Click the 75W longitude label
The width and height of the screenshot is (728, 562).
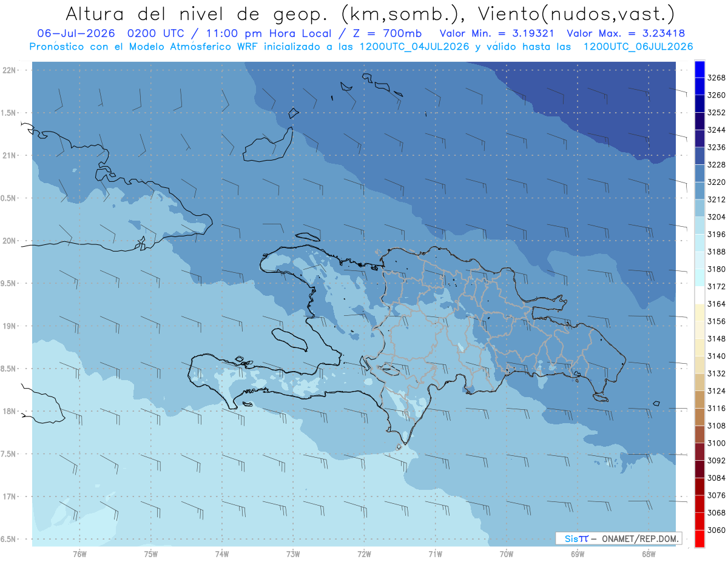pos(151,554)
